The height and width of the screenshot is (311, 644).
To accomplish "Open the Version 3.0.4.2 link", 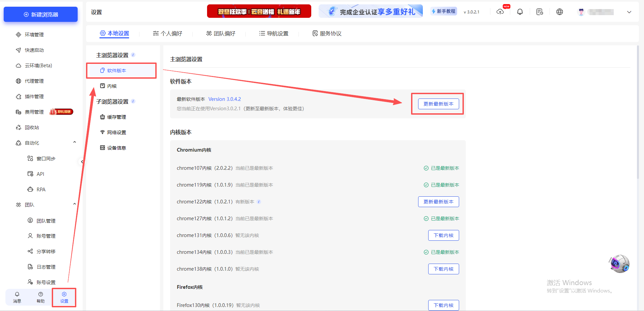I will coord(225,99).
